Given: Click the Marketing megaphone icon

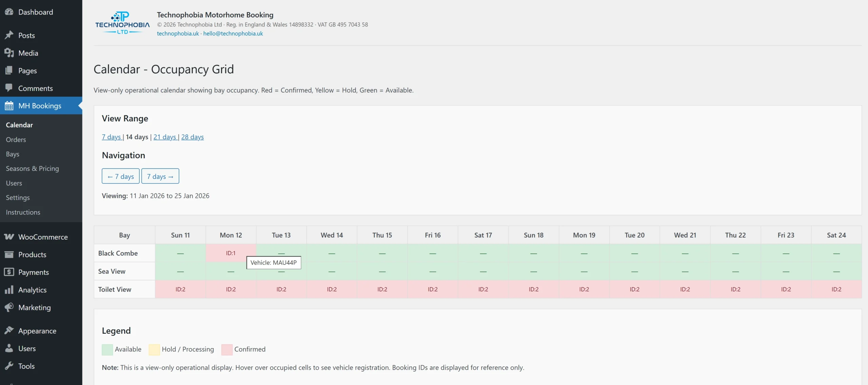Looking at the screenshot, I should coord(9,307).
